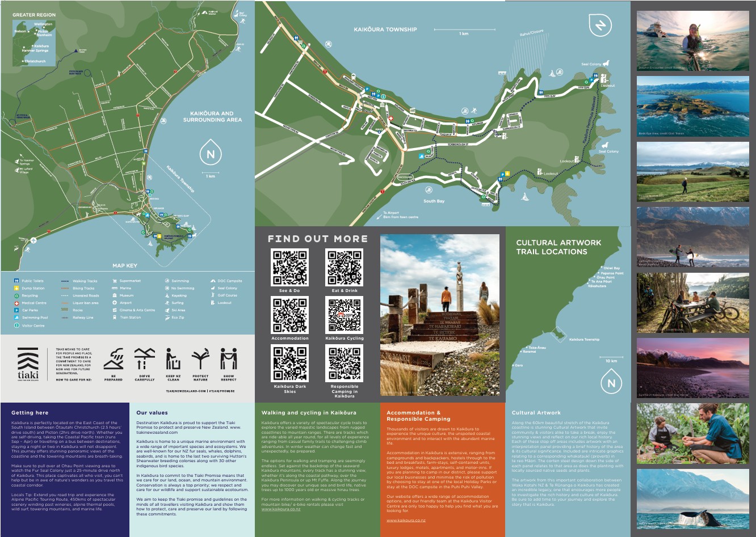Viewport: 756px width, 537px height.
Task: Select the Public Toilets icon in the map key
Action: 16,281
